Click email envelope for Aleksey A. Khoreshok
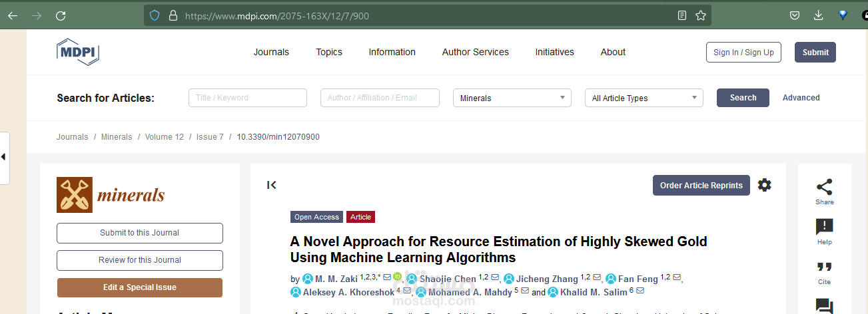Screen dimensions: 868x314 coord(406,291)
